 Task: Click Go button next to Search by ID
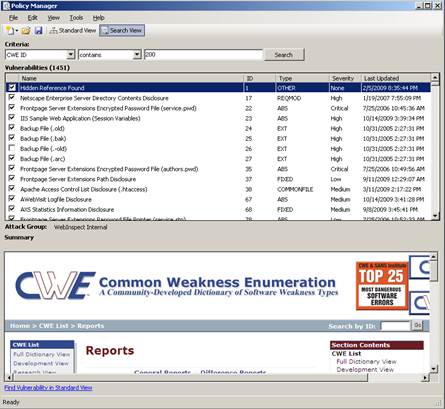tap(417, 325)
